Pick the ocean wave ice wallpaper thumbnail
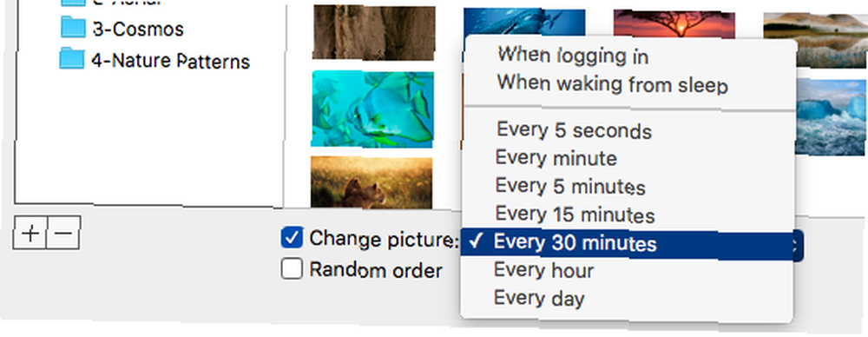This screenshot has height=337, width=868. coord(832,117)
